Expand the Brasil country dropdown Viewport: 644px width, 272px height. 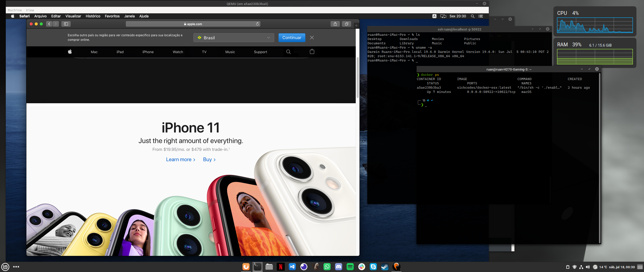pos(234,38)
